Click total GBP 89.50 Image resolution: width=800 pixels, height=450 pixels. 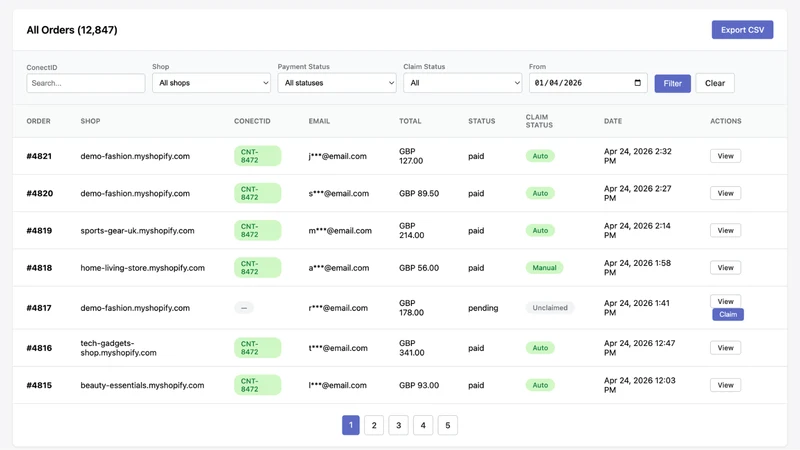tap(419, 193)
